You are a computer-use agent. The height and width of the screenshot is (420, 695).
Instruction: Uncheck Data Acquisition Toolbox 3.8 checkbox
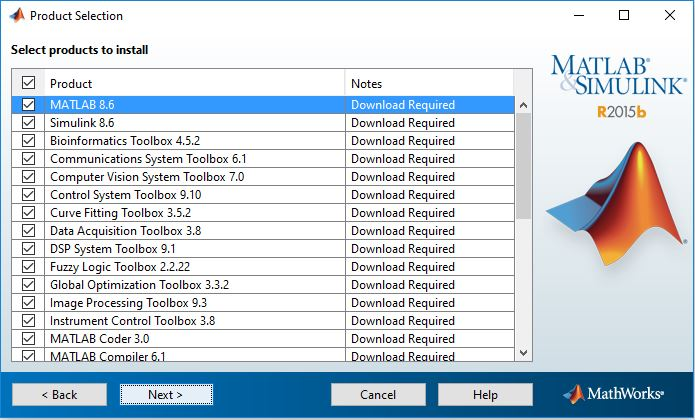point(28,230)
